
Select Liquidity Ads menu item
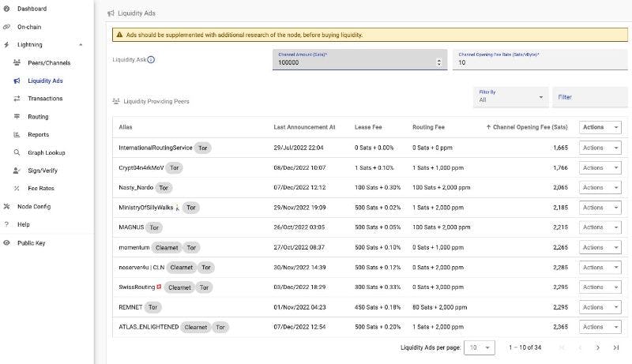pyautogui.click(x=46, y=81)
